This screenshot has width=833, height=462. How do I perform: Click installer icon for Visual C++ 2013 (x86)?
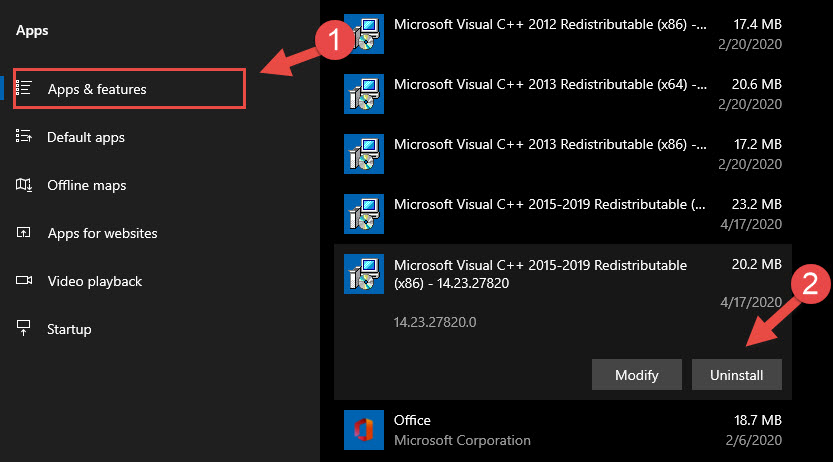click(364, 154)
